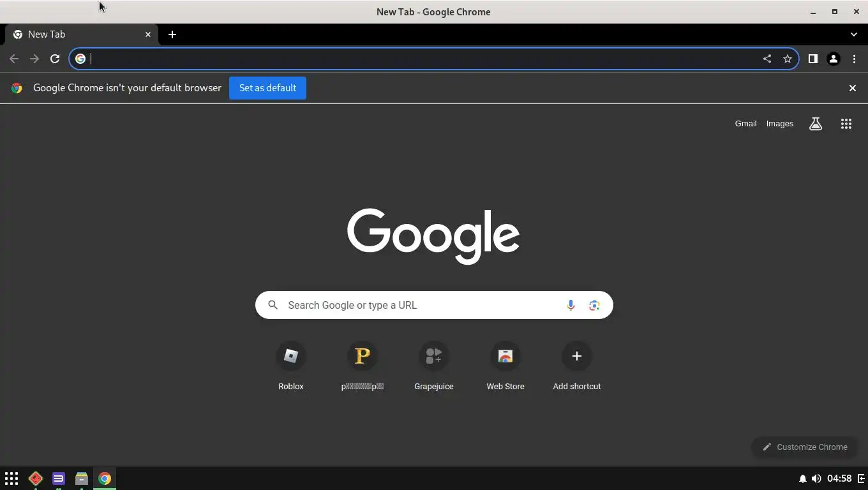Image resolution: width=868 pixels, height=490 pixels.
Task: Reload the page
Action: [x=55, y=59]
